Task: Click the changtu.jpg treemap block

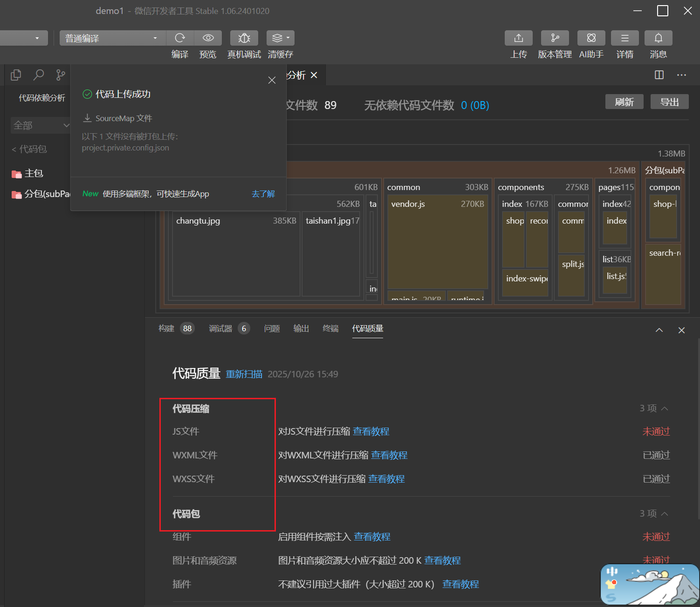Action: tap(236, 254)
